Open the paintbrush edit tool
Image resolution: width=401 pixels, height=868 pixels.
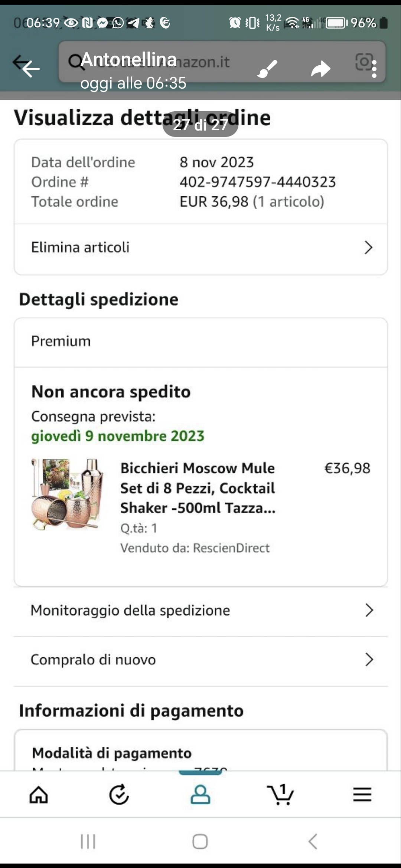[x=267, y=69]
